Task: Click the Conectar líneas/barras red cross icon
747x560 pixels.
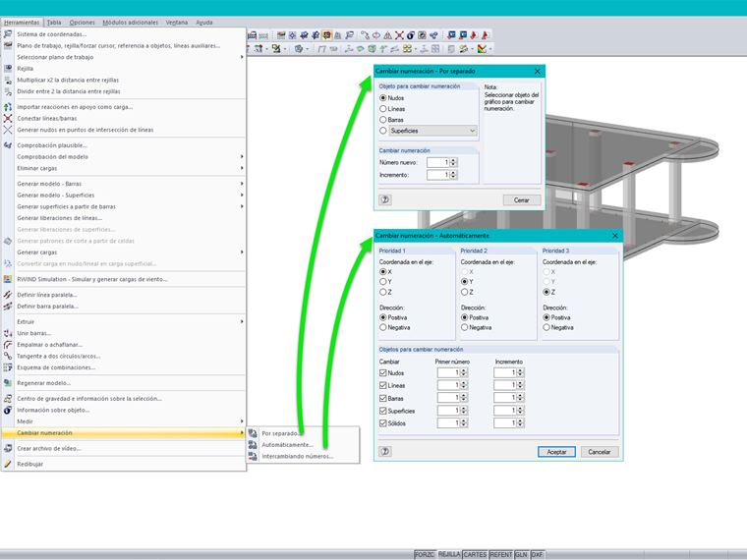Action: (8, 118)
